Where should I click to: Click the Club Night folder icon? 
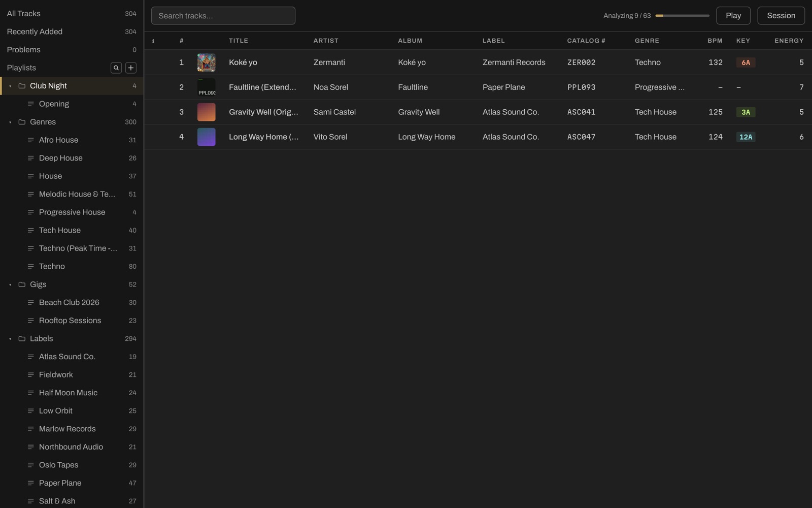pos(22,86)
